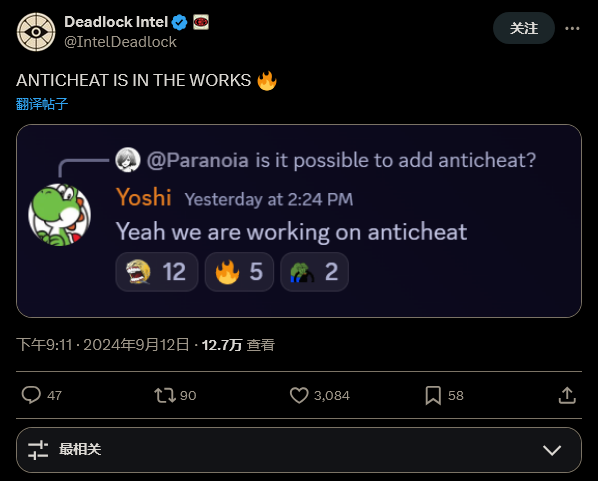Click the reply speech bubble icon

(x=31, y=395)
